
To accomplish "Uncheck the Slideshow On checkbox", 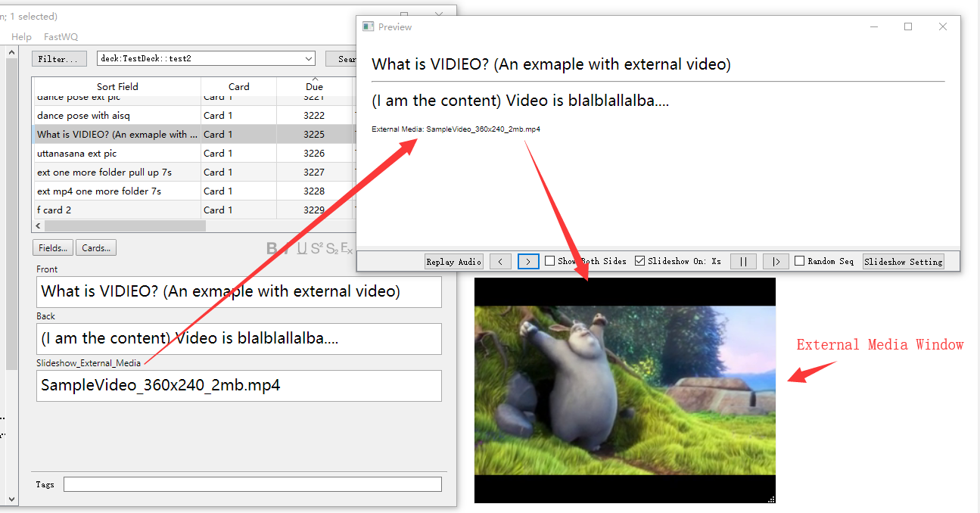I will coord(640,261).
